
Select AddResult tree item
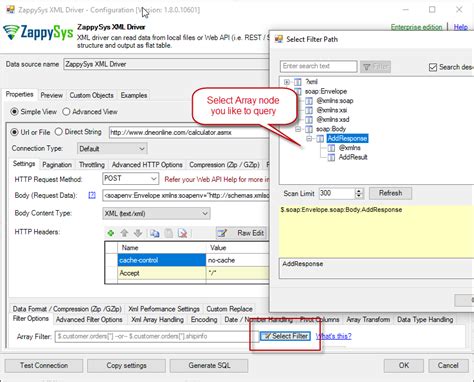[x=353, y=157]
